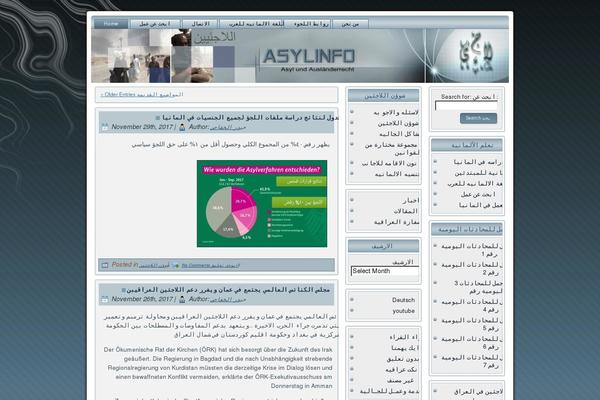Click the Search button
This screenshot has height=400, width=600.
[x=478, y=118]
